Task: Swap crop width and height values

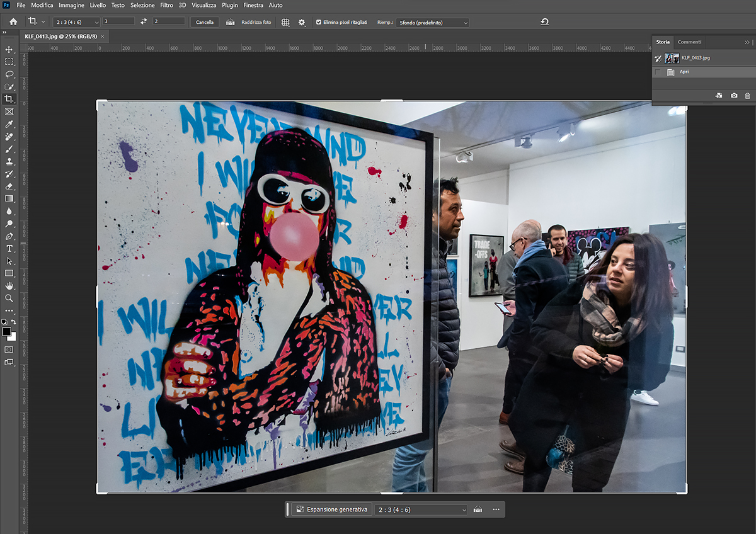Action: pos(144,22)
